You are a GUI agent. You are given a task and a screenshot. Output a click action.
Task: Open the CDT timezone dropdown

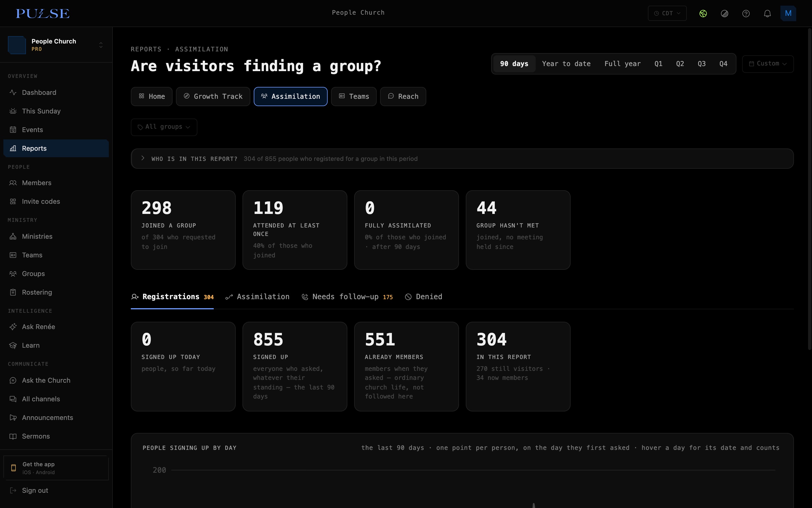tap(667, 14)
